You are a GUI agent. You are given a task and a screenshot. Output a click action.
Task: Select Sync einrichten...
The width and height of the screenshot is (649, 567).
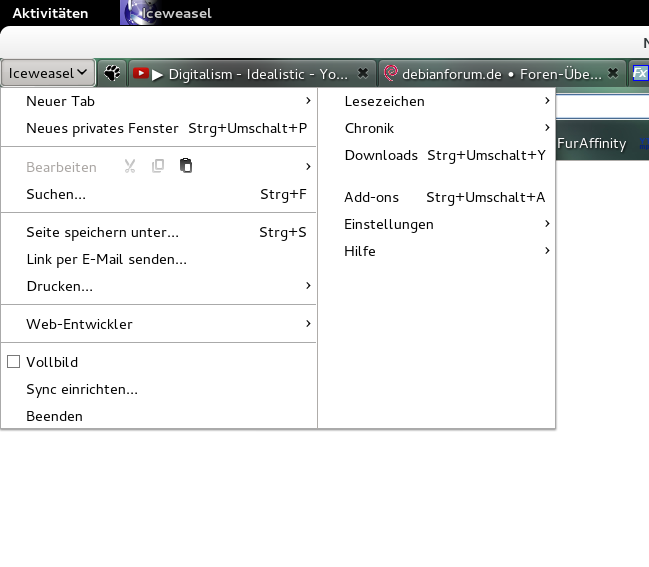(159, 389)
